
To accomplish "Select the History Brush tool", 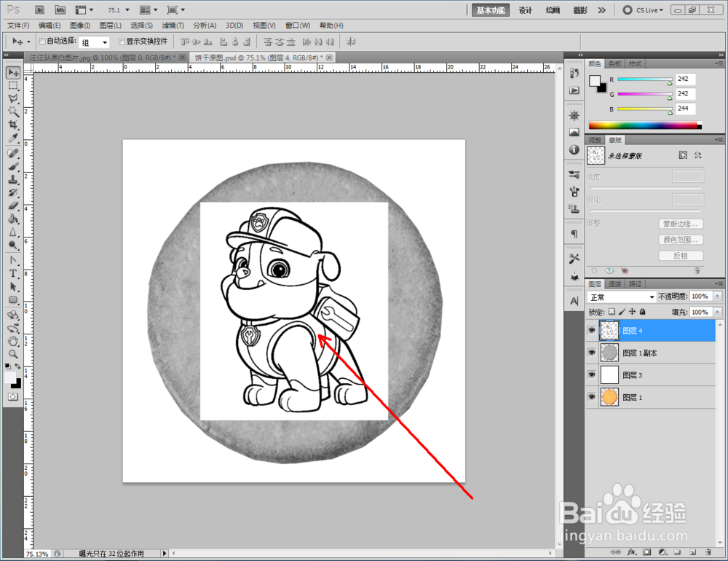I will (13, 192).
